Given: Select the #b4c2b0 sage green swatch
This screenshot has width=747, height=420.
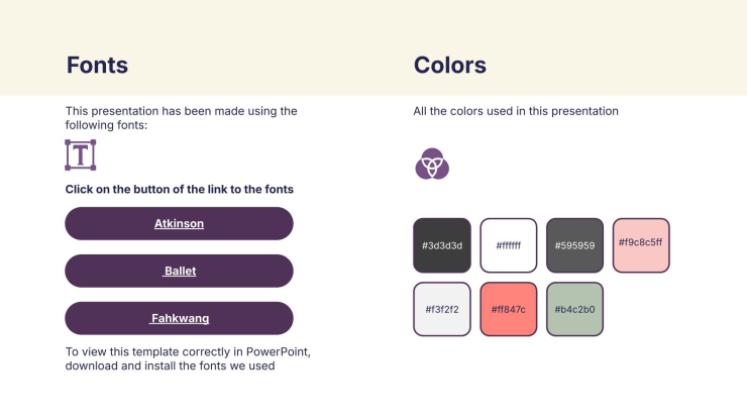Looking at the screenshot, I should (x=575, y=309).
